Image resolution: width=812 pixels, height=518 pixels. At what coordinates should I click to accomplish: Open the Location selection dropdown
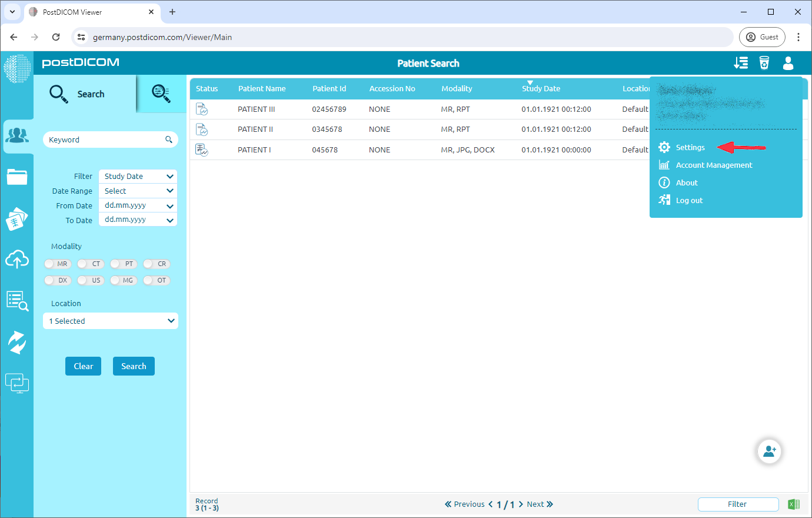[110, 321]
